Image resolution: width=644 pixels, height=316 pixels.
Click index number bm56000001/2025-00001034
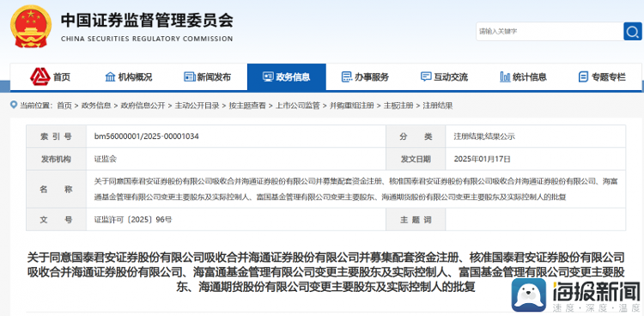pos(147,137)
